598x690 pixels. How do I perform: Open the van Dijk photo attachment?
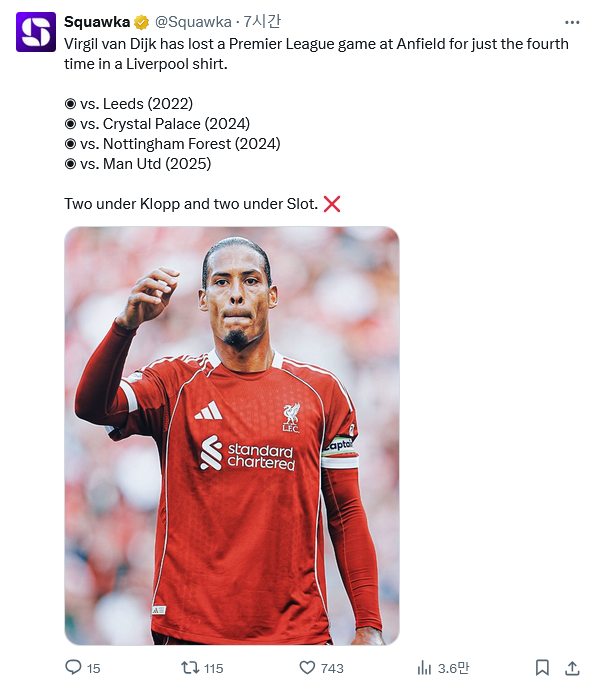(x=232, y=436)
